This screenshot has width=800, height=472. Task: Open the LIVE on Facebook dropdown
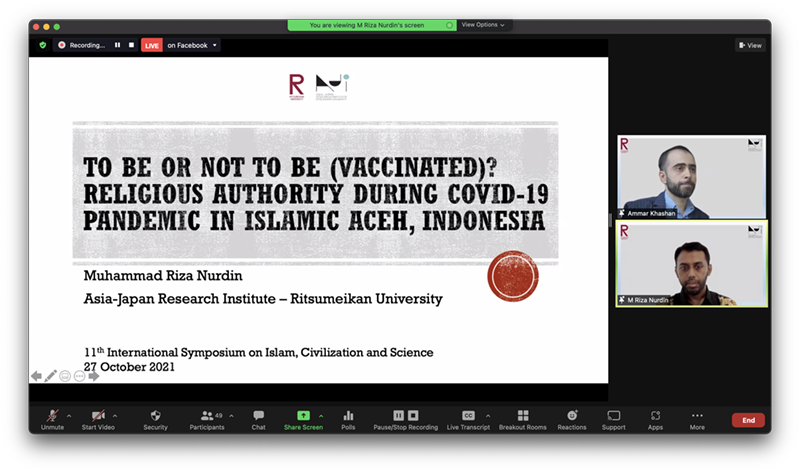216,45
